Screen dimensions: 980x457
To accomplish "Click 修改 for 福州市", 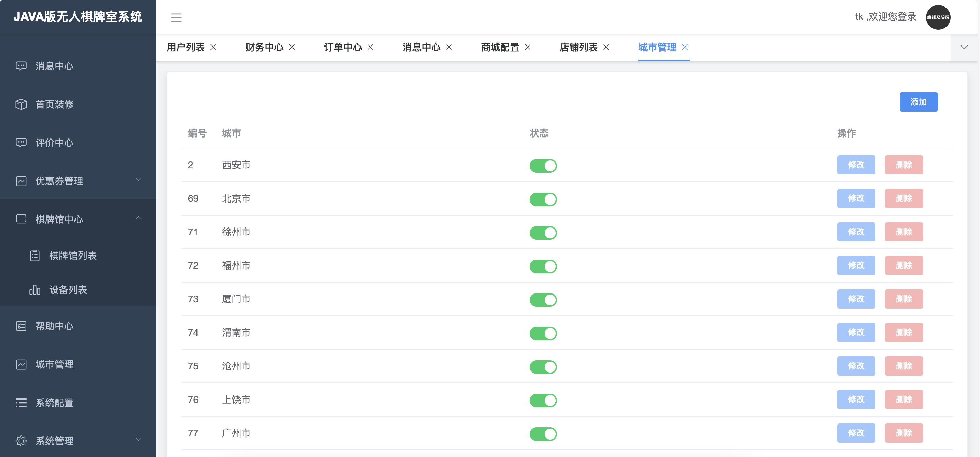I will click(856, 265).
